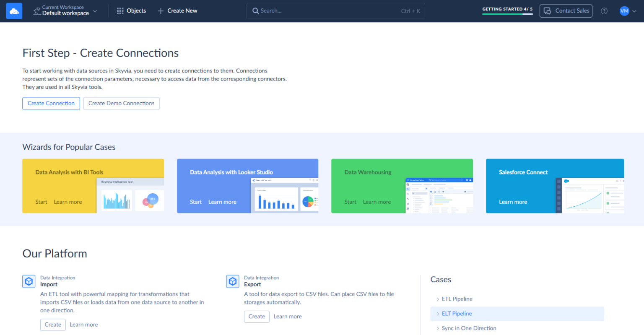
Task: Open the VM user avatar
Action: coord(624,11)
